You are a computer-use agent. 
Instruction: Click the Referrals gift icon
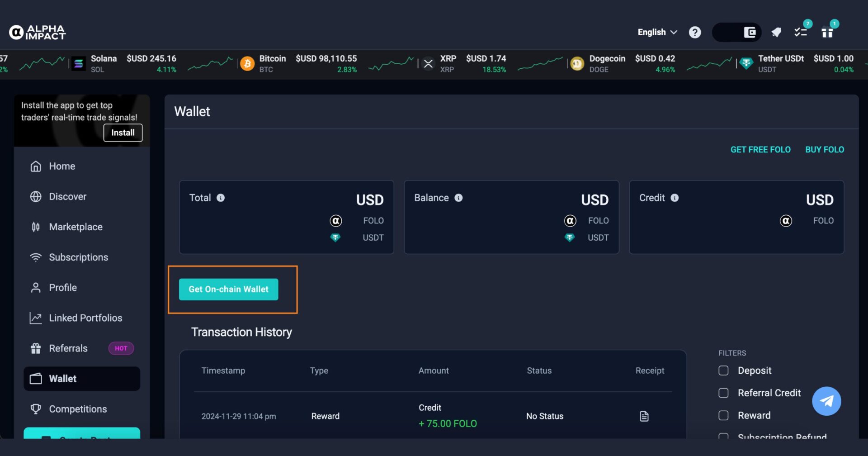[36, 348]
